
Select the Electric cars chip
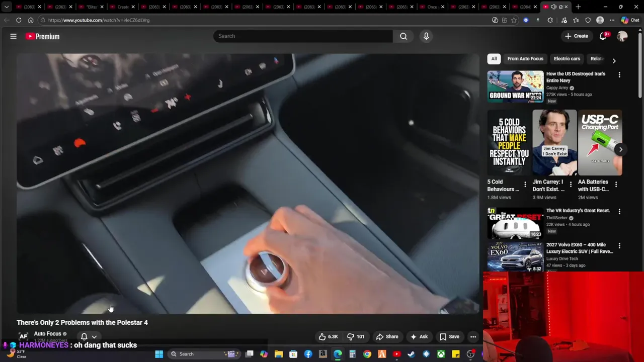pyautogui.click(x=567, y=59)
